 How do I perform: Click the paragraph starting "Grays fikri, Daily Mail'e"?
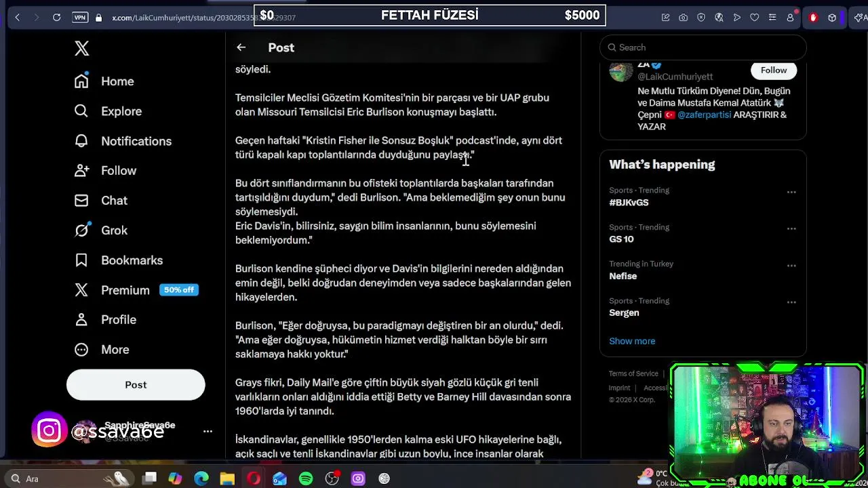pos(403,396)
